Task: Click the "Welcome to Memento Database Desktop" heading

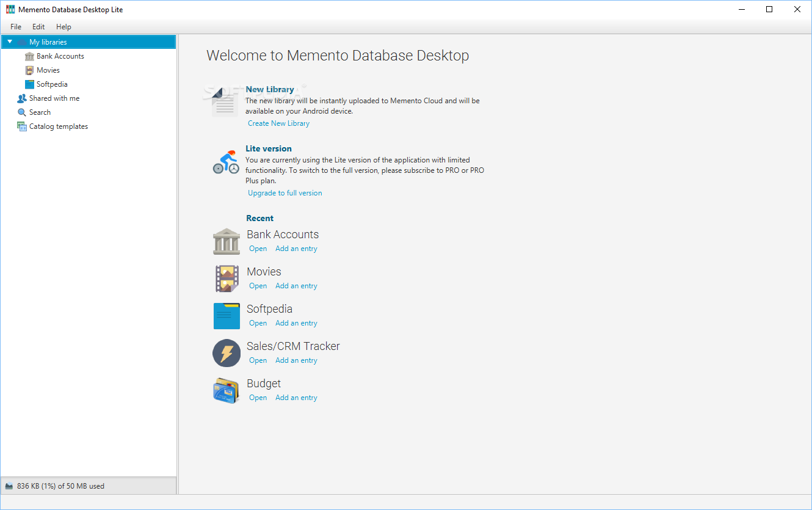Action: tap(338, 56)
